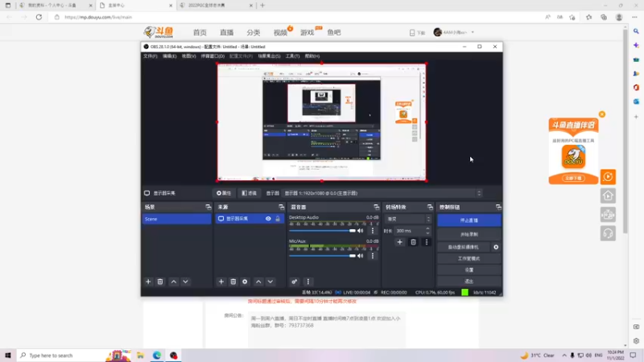Screen dimensions: 644x362
Task: Add a transition with plus icon
Action: click(399, 242)
